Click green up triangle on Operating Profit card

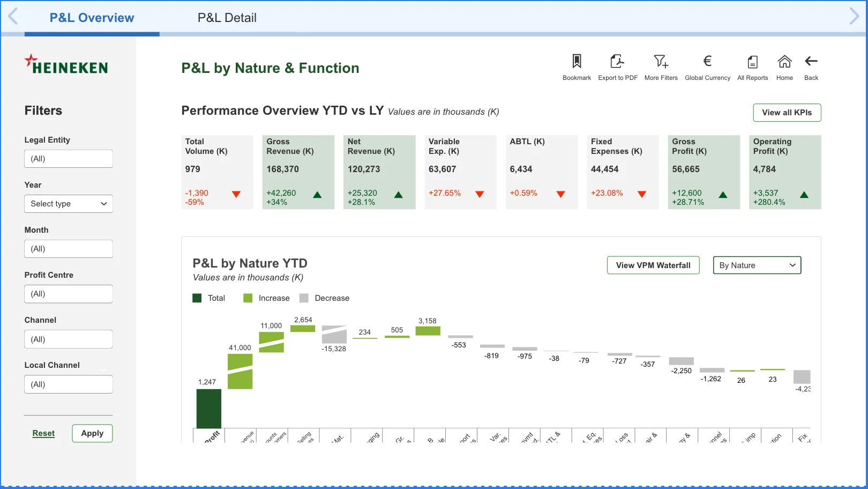click(804, 195)
